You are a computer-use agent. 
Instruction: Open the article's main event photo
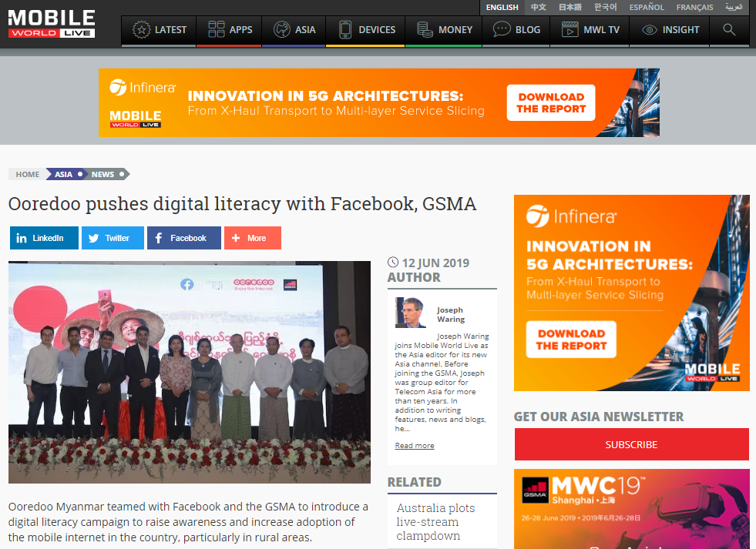pos(190,372)
